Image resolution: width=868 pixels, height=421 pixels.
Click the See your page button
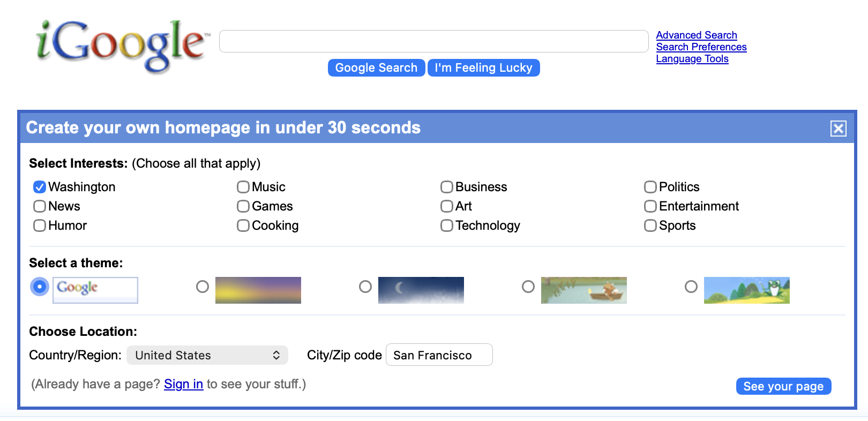pyautogui.click(x=784, y=386)
